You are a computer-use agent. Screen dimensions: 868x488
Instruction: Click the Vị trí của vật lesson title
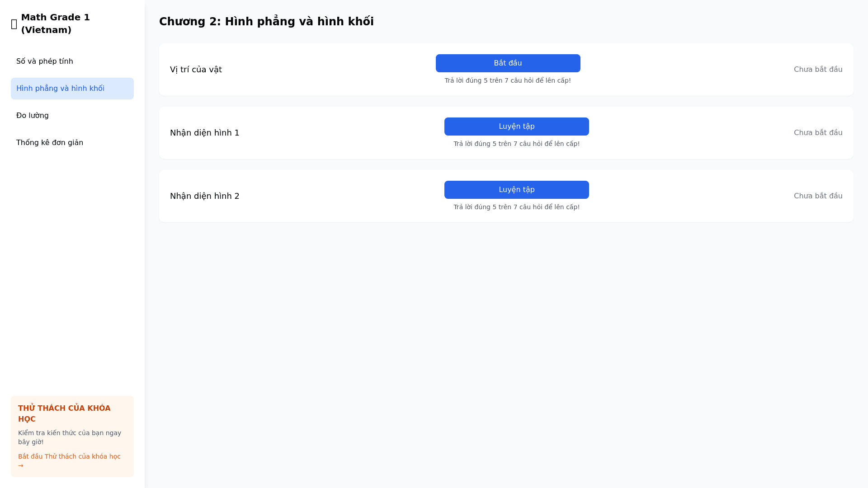click(196, 70)
